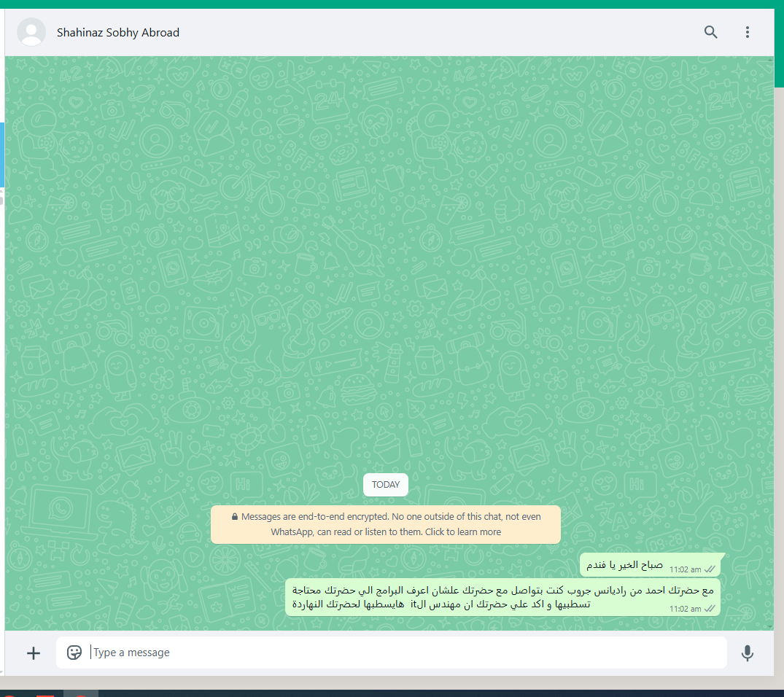Open Shahinaz Sobhy Abroad profile picture
The width and height of the screenshot is (784, 697).
coord(31,32)
